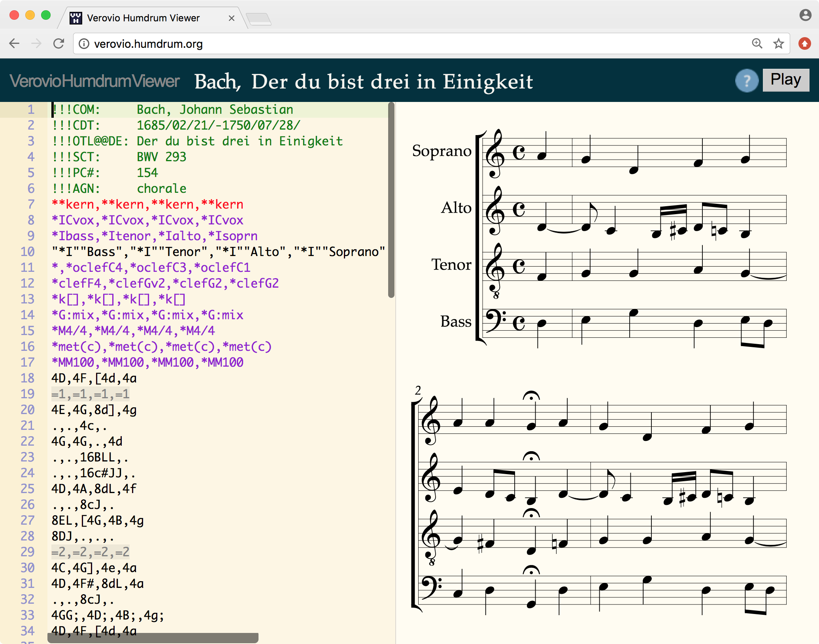Click the Alto staff label
The image size is (819, 644).
coord(456,207)
